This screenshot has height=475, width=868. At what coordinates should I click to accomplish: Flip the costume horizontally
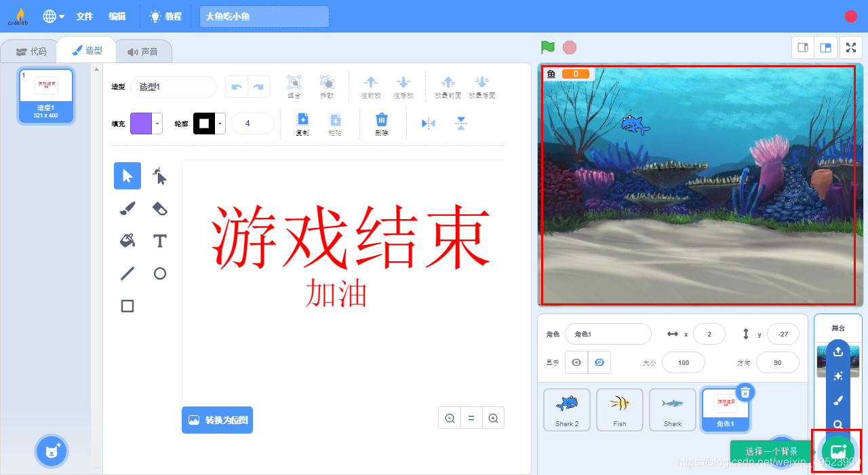click(x=429, y=123)
